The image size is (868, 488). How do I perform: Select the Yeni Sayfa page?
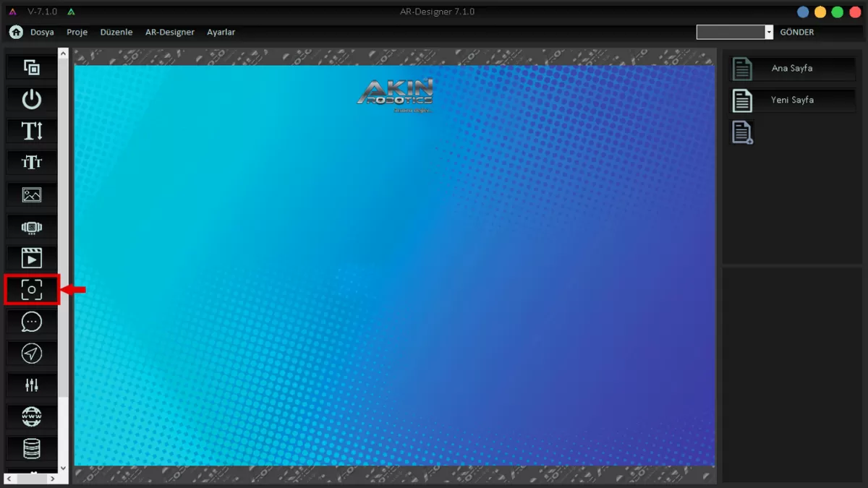click(791, 100)
